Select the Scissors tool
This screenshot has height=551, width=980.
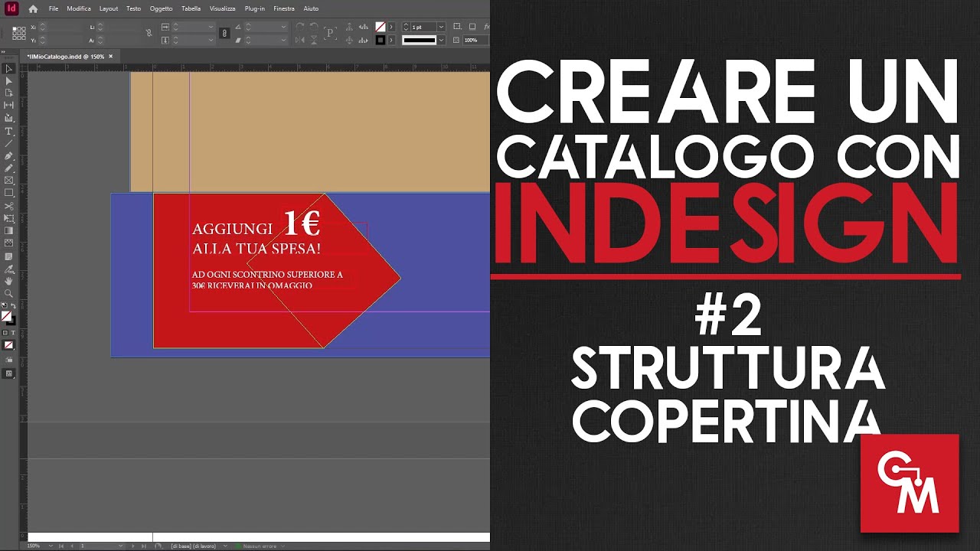(9, 206)
